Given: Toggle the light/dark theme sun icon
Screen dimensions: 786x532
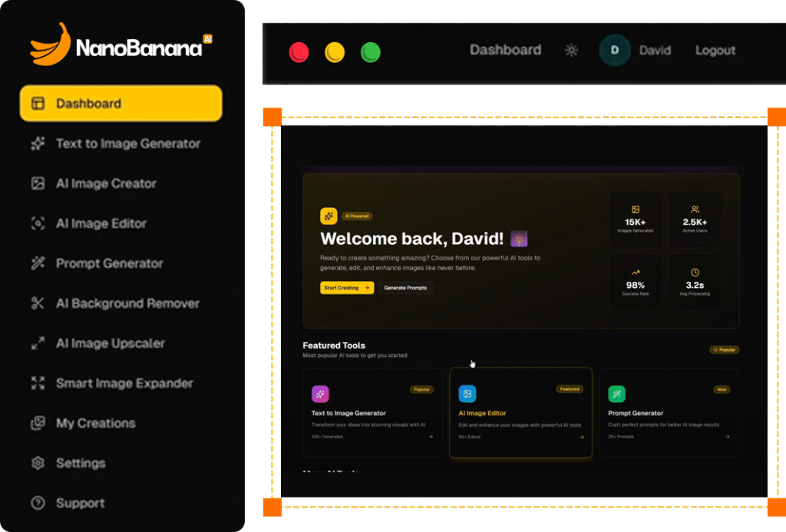Looking at the screenshot, I should [571, 51].
